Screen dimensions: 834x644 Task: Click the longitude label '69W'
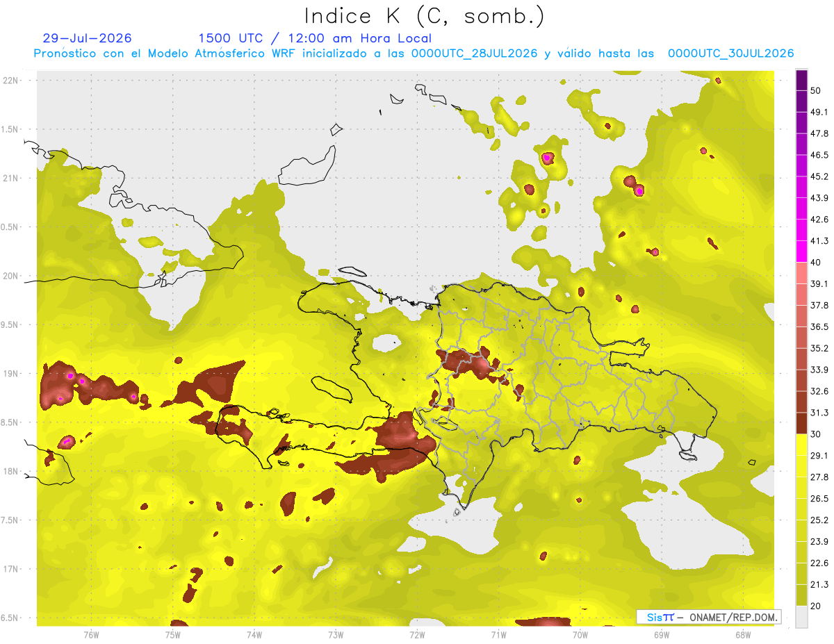tap(661, 634)
